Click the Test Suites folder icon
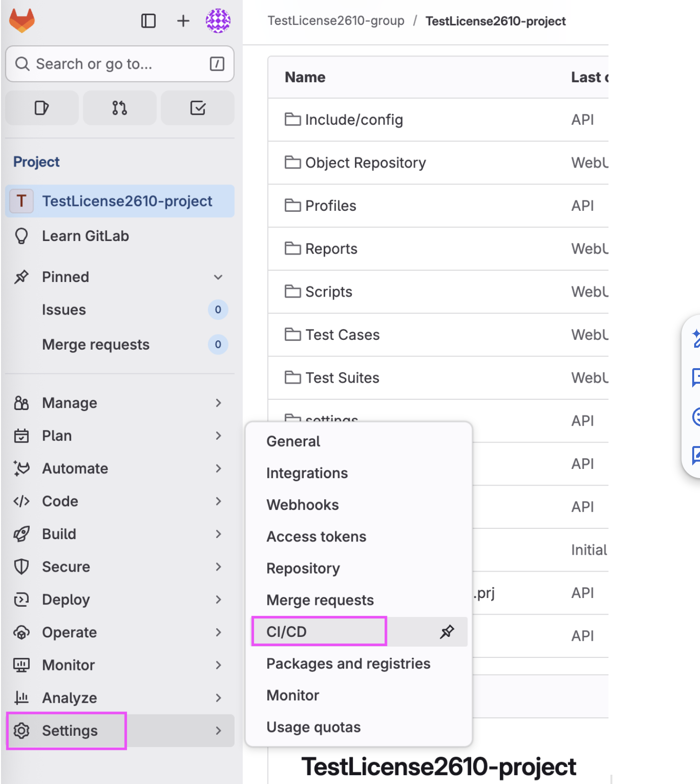This screenshot has height=784, width=700. [x=293, y=377]
